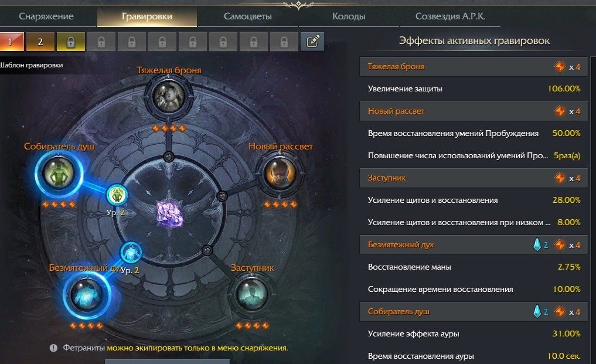The width and height of the screenshot is (596, 364).
Task: Expand the Безмятежный дух effect header
Action: [x=474, y=244]
